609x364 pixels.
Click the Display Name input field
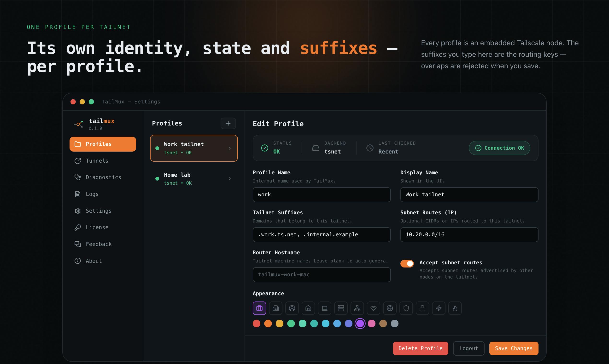[469, 194]
